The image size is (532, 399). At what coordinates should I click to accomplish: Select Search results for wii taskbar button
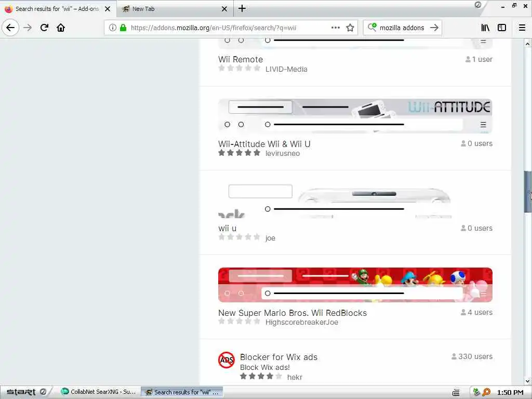click(182, 392)
